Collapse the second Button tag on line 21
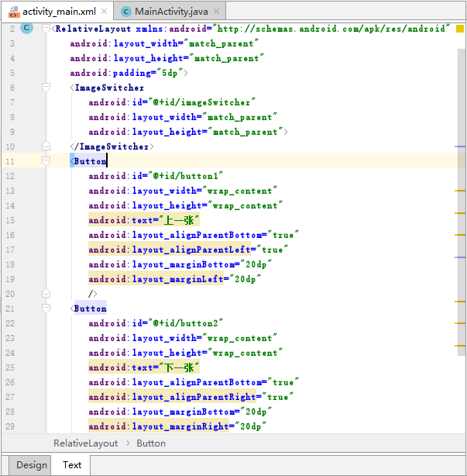Viewport: 467px width, 476px height. pyautogui.click(x=46, y=309)
